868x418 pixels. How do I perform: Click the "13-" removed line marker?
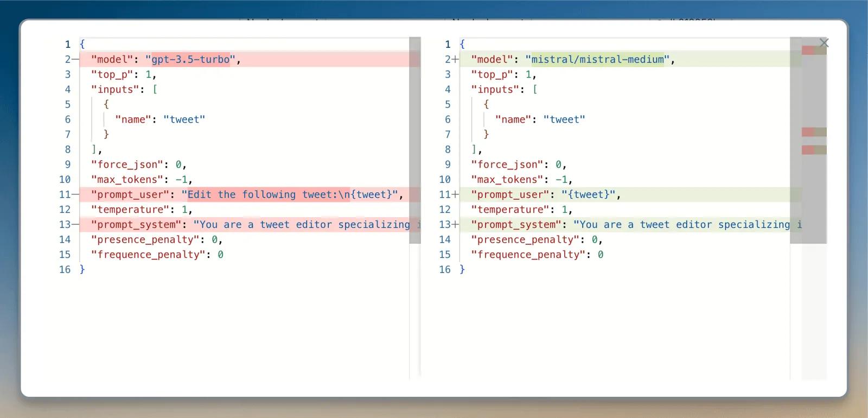click(x=69, y=224)
